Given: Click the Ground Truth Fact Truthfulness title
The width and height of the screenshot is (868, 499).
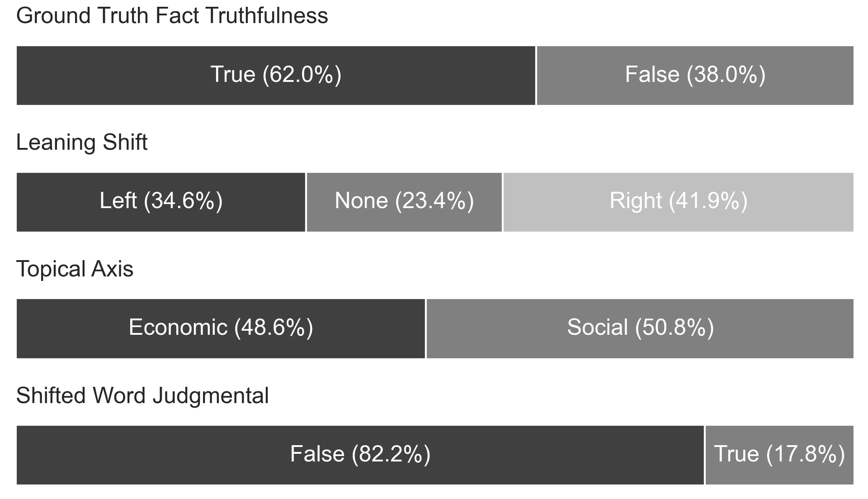Looking at the screenshot, I should point(172,16).
